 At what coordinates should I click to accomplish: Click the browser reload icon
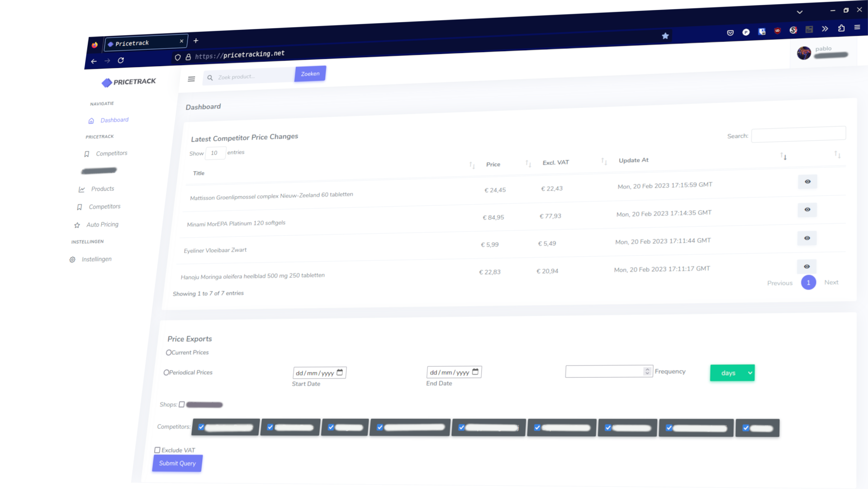[x=121, y=60]
